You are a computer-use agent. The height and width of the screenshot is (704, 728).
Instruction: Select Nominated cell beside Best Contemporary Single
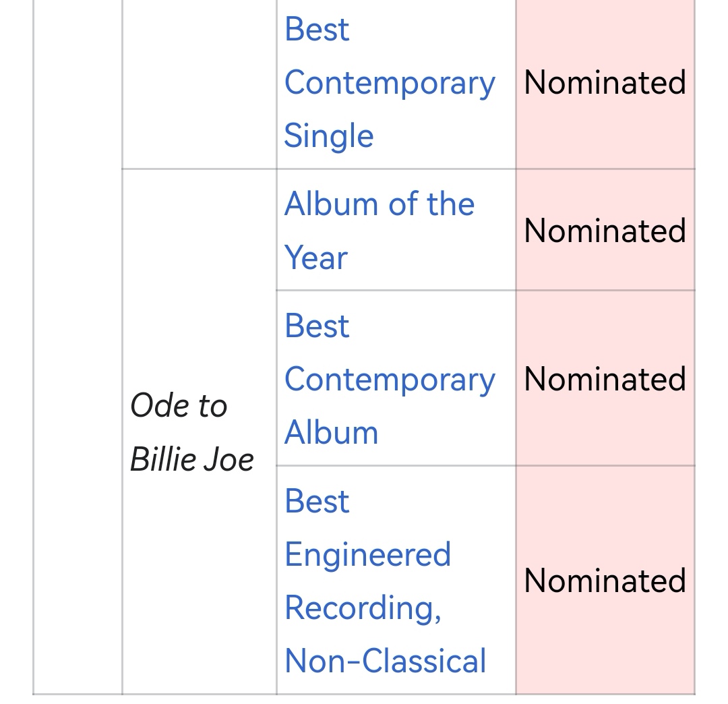click(x=605, y=83)
